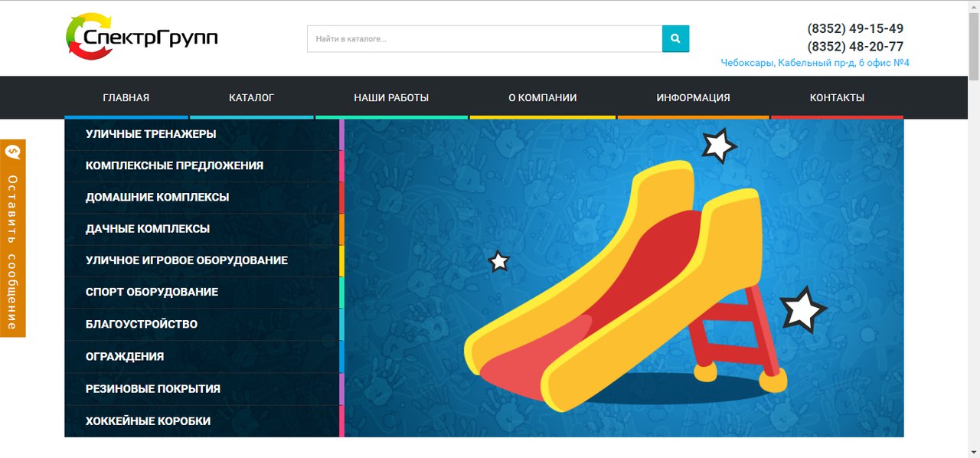The width and height of the screenshot is (980, 458).
Task: Click the Чебоксары address link
Action: click(815, 63)
